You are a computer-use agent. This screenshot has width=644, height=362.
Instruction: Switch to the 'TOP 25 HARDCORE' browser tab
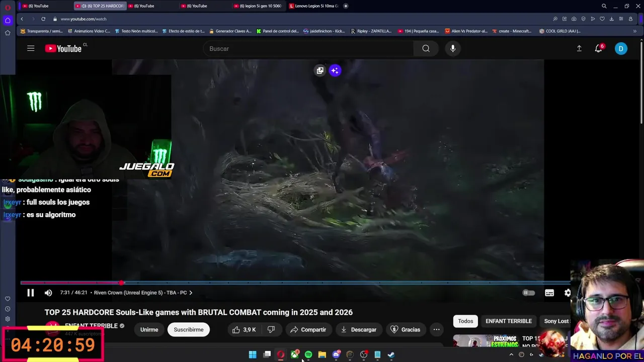click(x=100, y=6)
